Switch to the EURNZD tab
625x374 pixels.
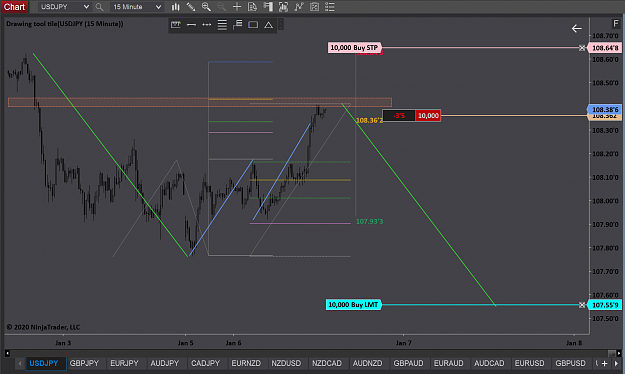click(246, 363)
